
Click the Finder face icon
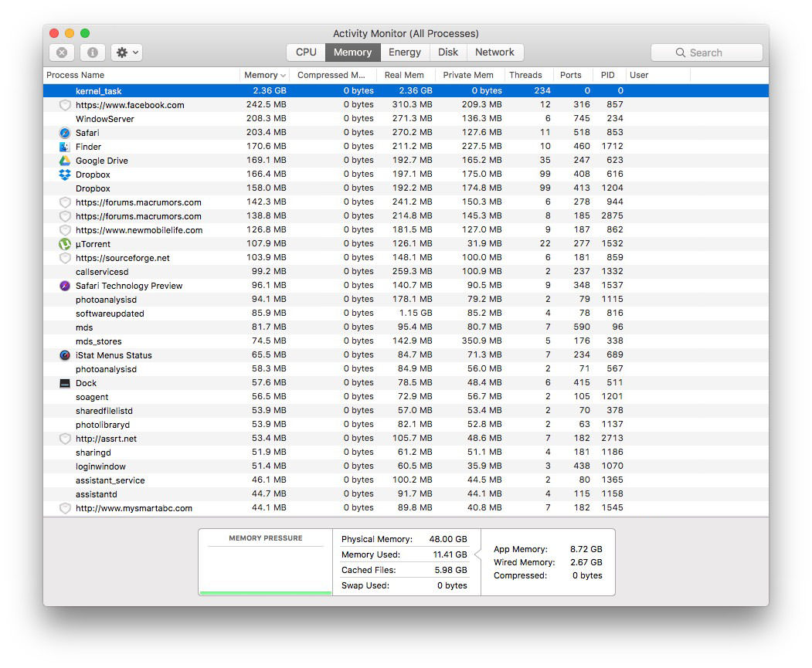tap(65, 147)
